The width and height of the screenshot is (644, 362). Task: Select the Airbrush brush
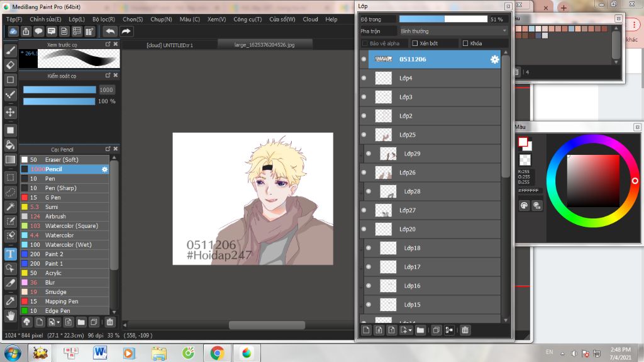pyautogui.click(x=65, y=217)
